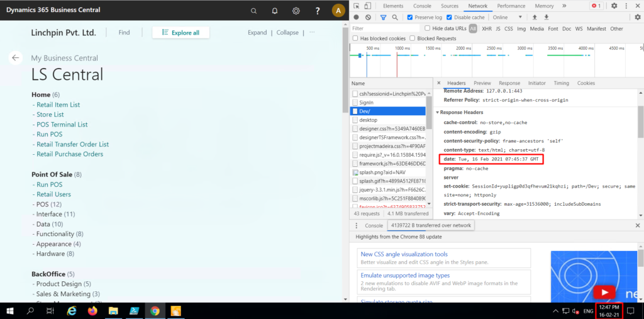
Task: Close the bottom drawer
Action: (x=638, y=226)
